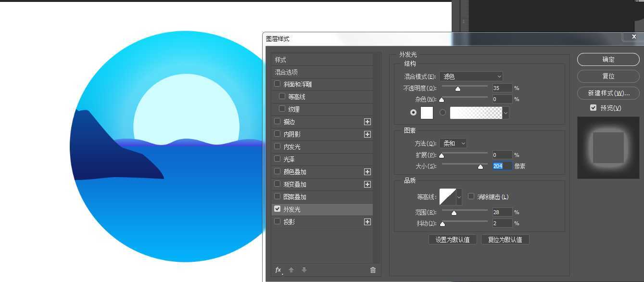The width and height of the screenshot is (644, 282).
Task: Open the 混合模式 dropdown showing 滤色
Action: coord(471,76)
